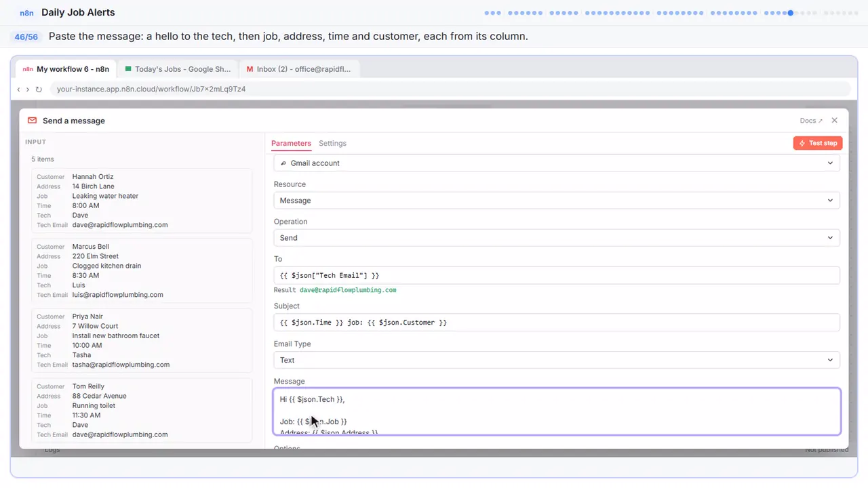Viewport: 868px width, 488px height.
Task: Select Hannah Ortiz customer value
Action: pyautogui.click(x=93, y=177)
